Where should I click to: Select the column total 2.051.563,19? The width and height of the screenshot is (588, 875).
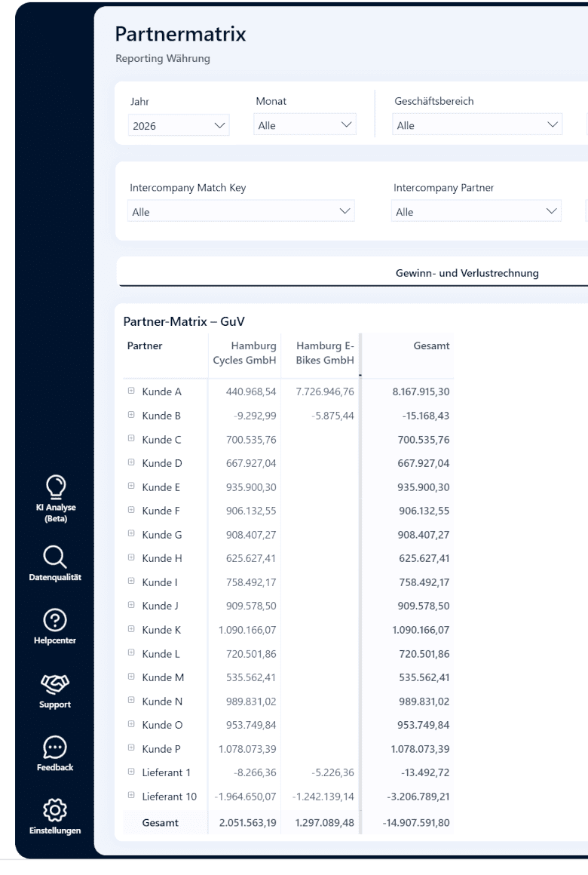[x=248, y=823]
